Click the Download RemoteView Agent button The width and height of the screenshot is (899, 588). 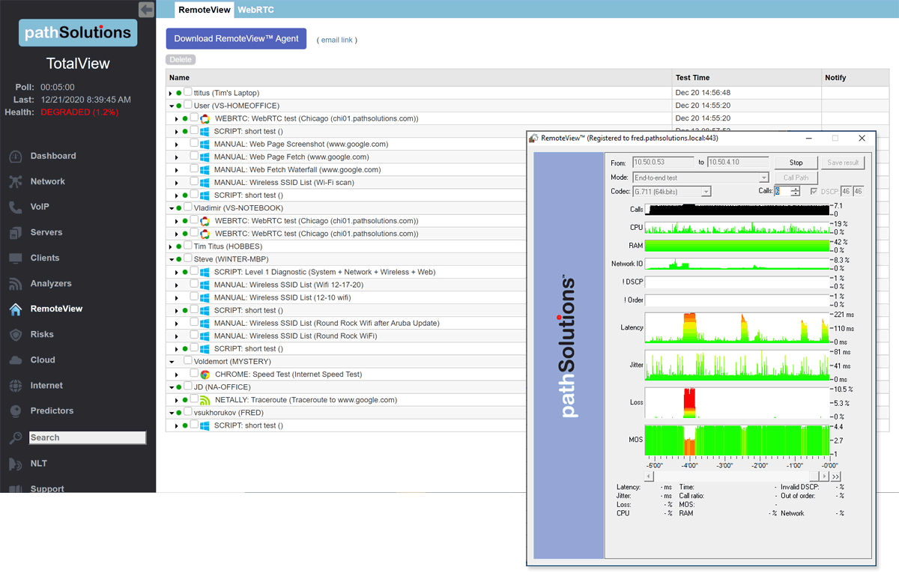click(x=236, y=38)
